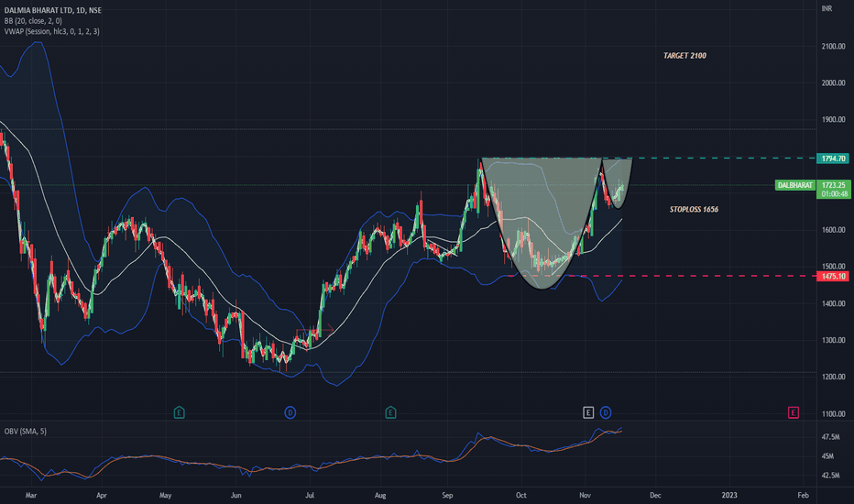Click the Jun label on time axis
This screenshot has width=854, height=504.
coord(235,495)
